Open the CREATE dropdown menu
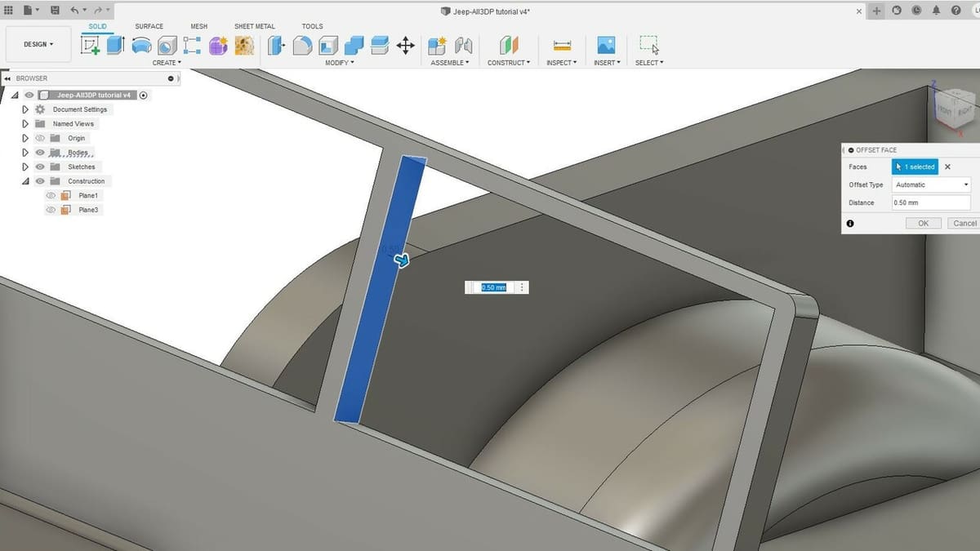This screenshot has width=980, height=551. (x=167, y=63)
